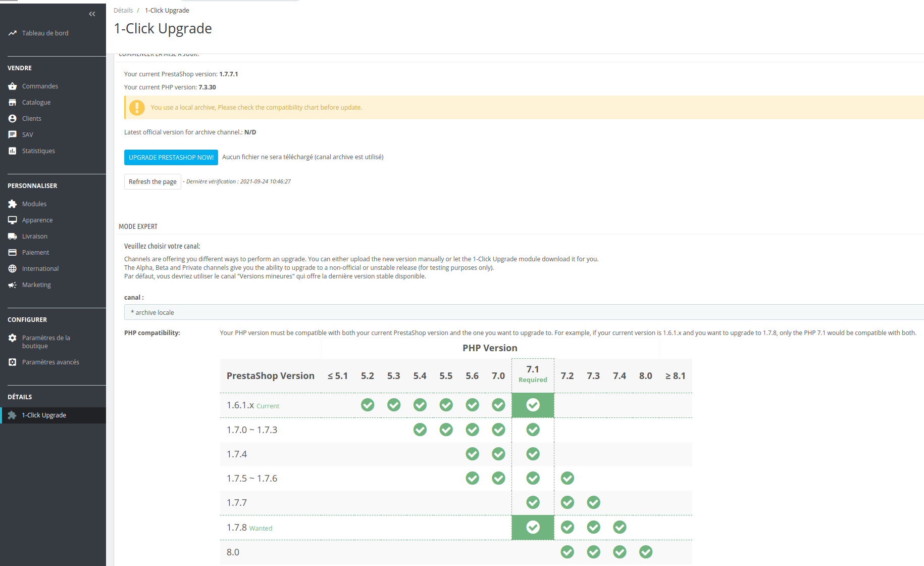Viewport: 924px width, 566px height.
Task: Open Tableau de bord menu
Action: pos(45,33)
